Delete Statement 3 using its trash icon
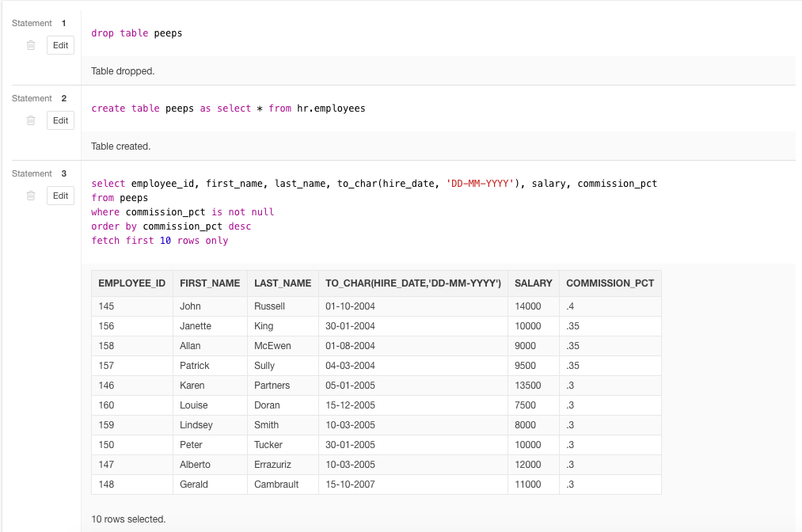Image resolution: width=802 pixels, height=532 pixels. click(x=31, y=196)
